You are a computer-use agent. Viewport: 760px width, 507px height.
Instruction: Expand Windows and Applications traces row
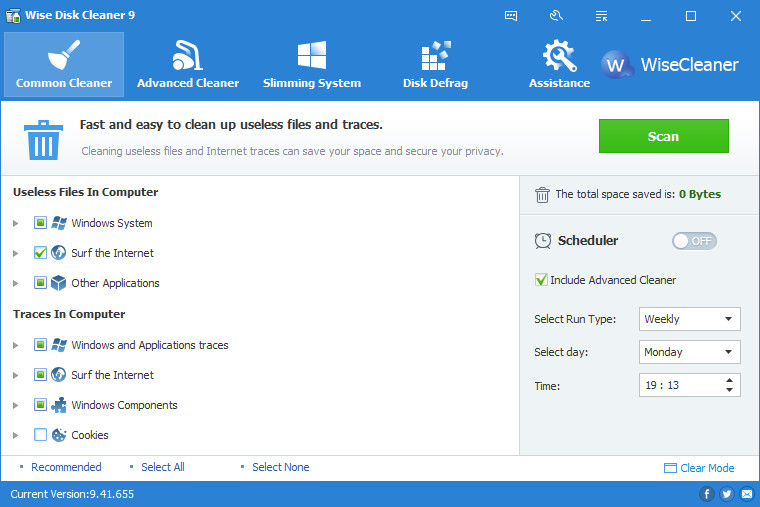[x=16, y=346]
